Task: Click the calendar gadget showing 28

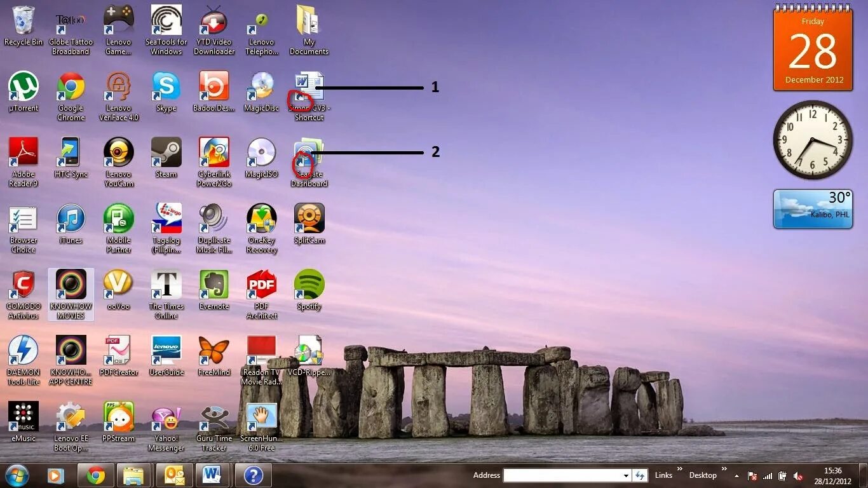Action: [813, 48]
